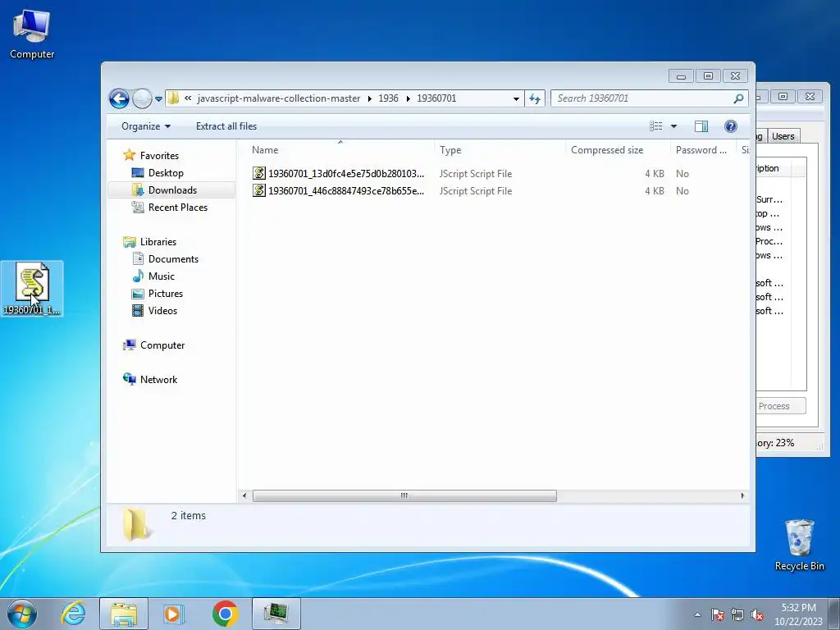Image resolution: width=840 pixels, height=630 pixels.
Task: Click Favorites in the navigation pane
Action: click(159, 155)
